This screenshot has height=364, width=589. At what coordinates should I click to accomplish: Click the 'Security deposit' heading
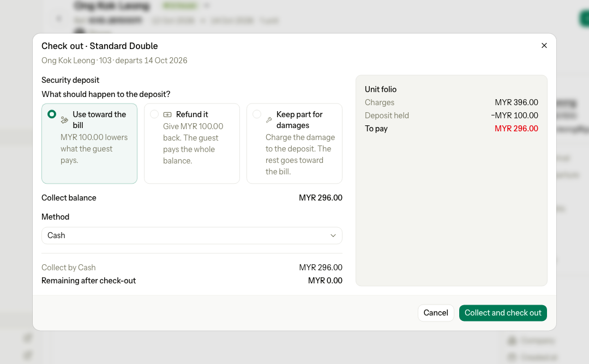point(70,80)
